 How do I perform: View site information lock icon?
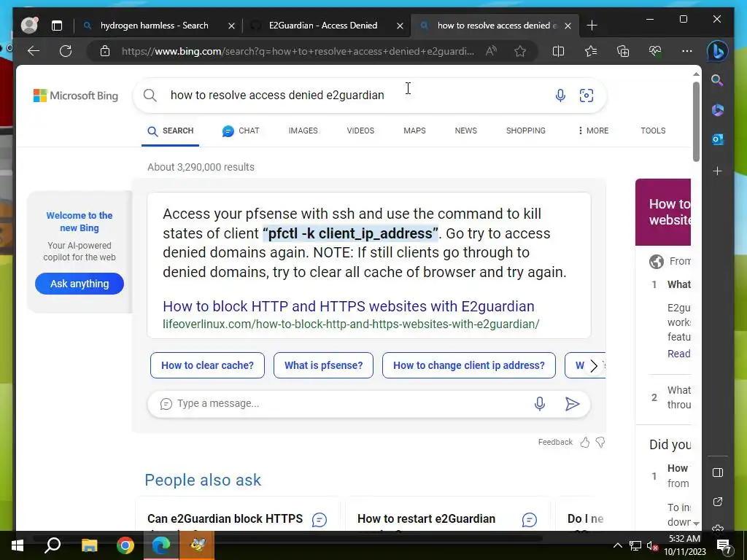105,51
